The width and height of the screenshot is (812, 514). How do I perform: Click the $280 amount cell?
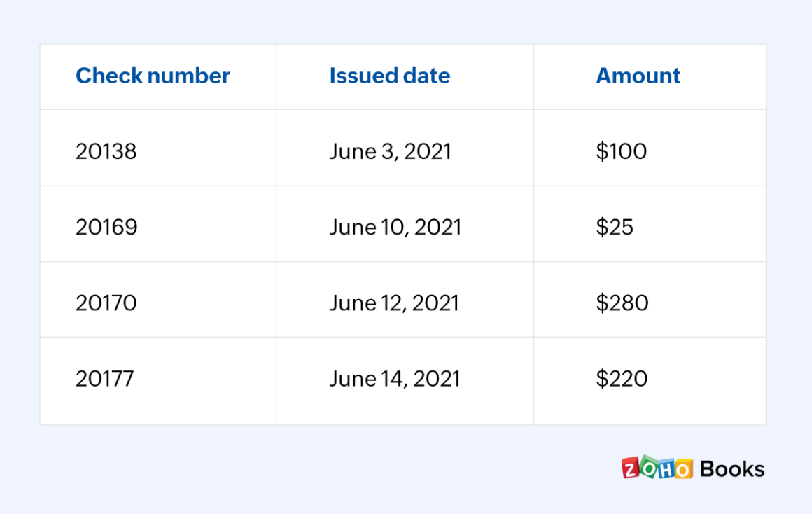coord(622,303)
